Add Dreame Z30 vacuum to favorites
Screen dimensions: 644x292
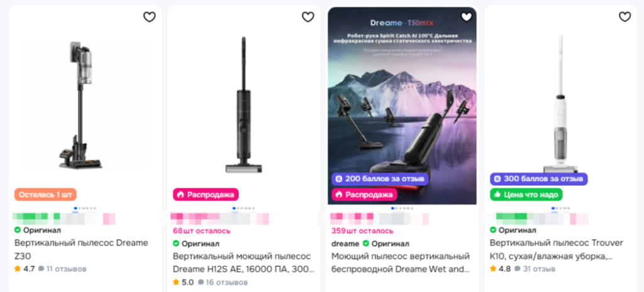(150, 17)
